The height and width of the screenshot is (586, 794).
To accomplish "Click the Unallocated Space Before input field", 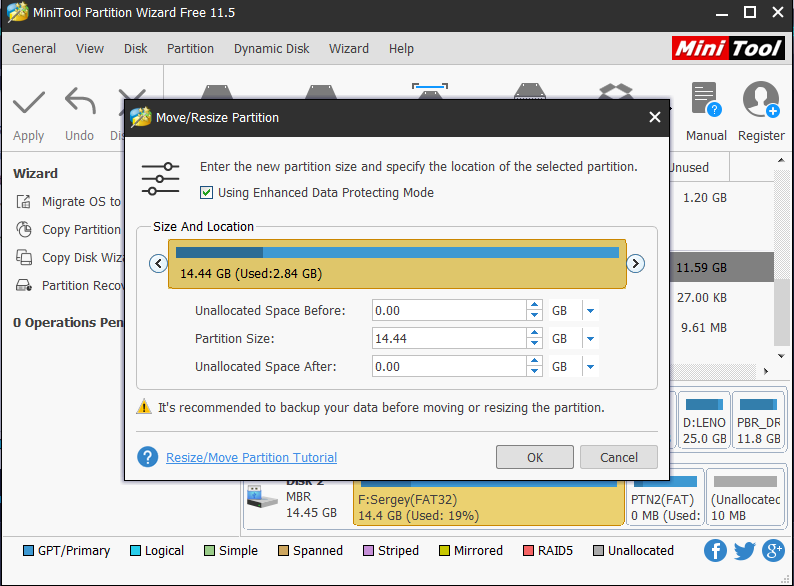I will [449, 310].
